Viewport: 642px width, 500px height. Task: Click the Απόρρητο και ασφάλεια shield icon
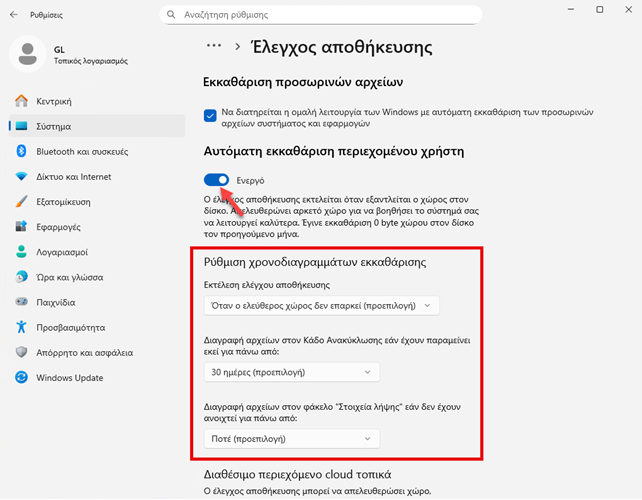tap(21, 352)
